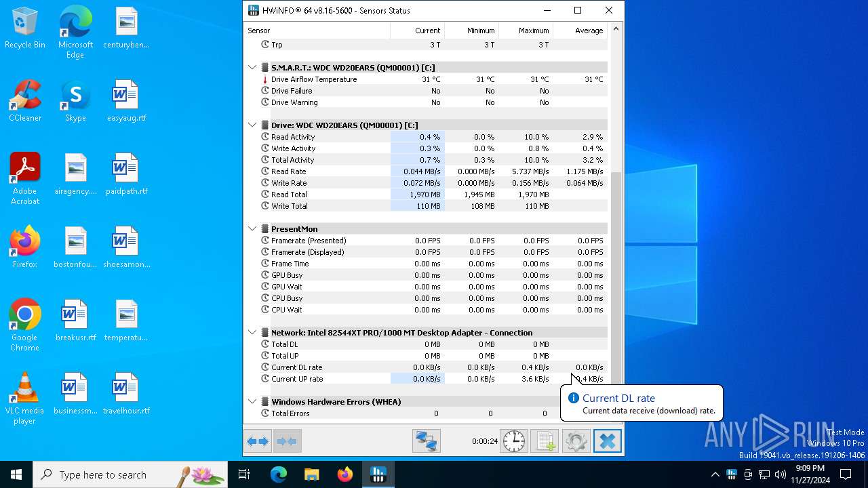This screenshot has width=868, height=488.
Task: Click the taskbar search box
Action: click(130, 474)
